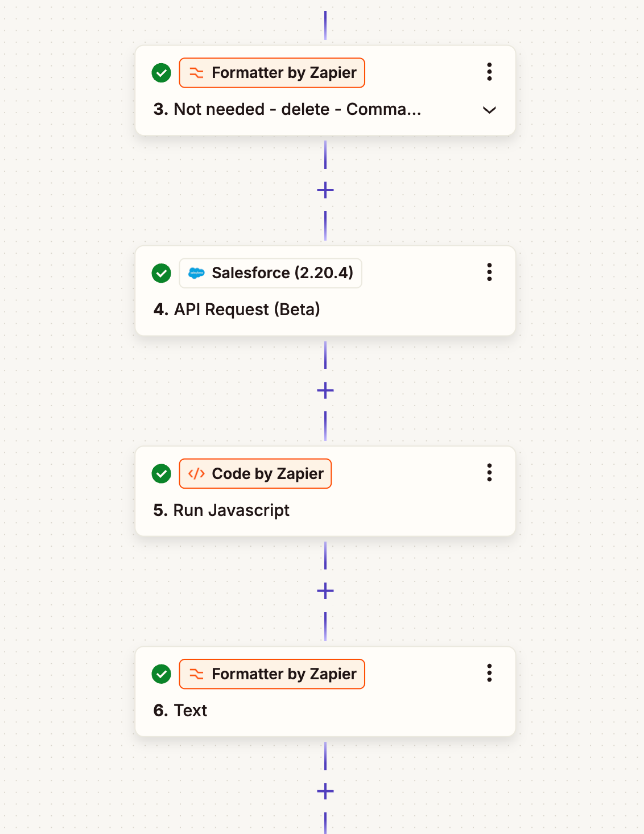Click the green check on Code by Zapier step

pyautogui.click(x=162, y=473)
